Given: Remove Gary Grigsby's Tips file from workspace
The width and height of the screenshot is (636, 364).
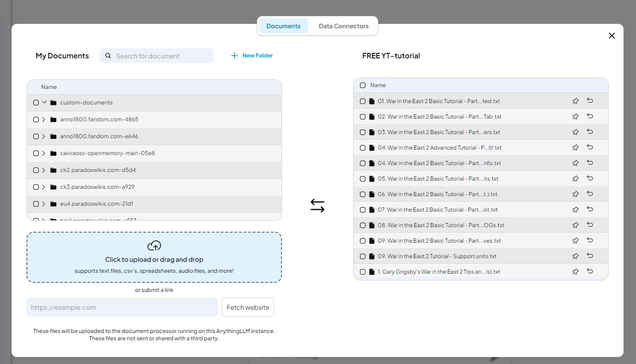Looking at the screenshot, I should (590, 271).
